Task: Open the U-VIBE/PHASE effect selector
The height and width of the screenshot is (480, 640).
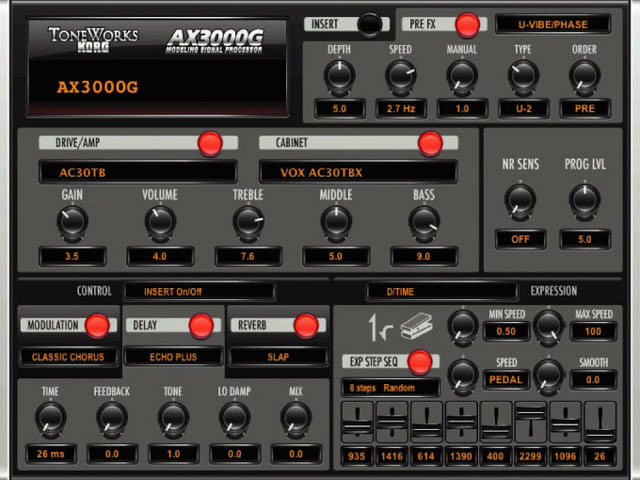Action: coord(553,24)
